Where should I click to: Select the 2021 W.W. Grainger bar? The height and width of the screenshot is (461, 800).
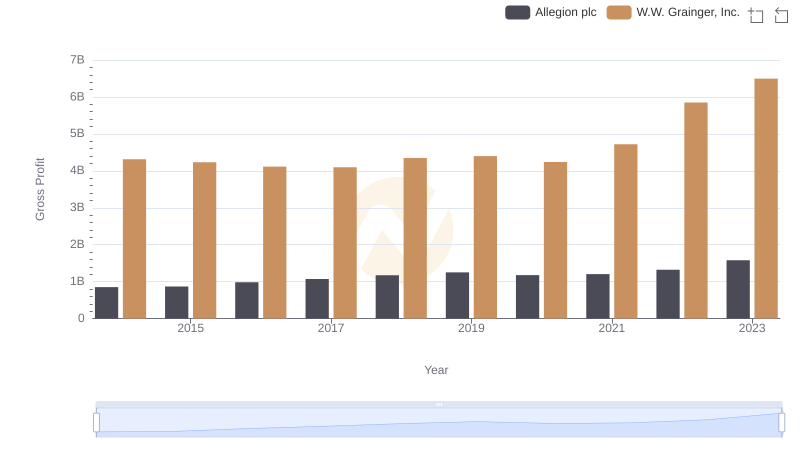point(626,232)
